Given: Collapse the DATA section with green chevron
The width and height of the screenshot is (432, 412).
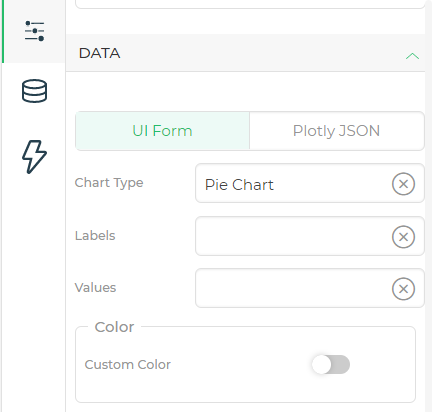Looking at the screenshot, I should coord(412,56).
